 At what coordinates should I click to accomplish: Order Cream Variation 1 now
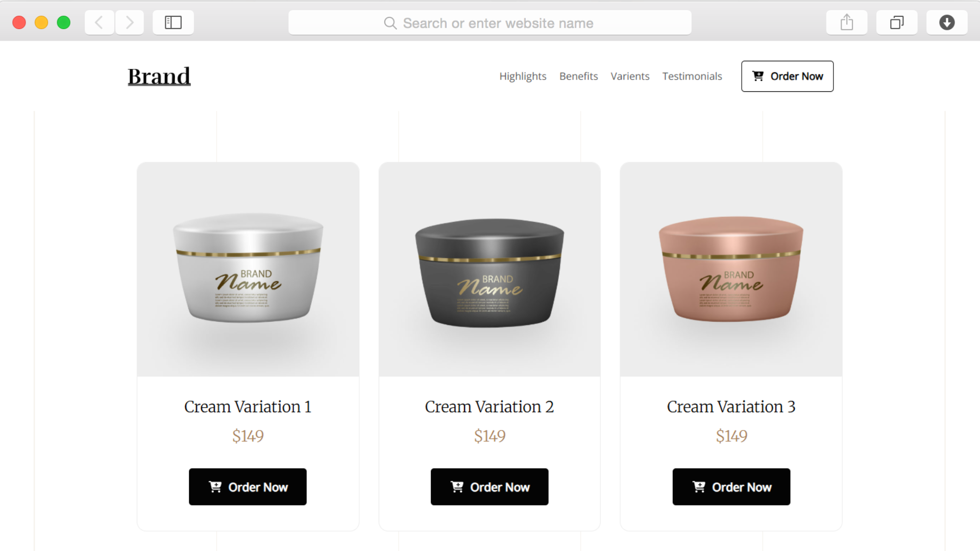pos(248,487)
